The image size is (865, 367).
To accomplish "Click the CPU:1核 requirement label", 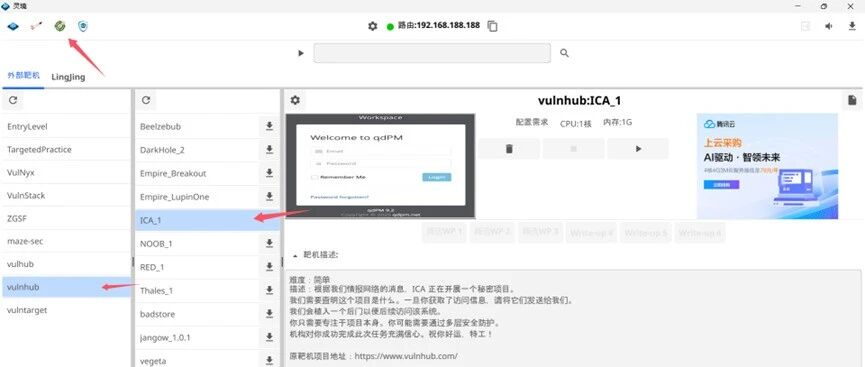I will coord(575,124).
